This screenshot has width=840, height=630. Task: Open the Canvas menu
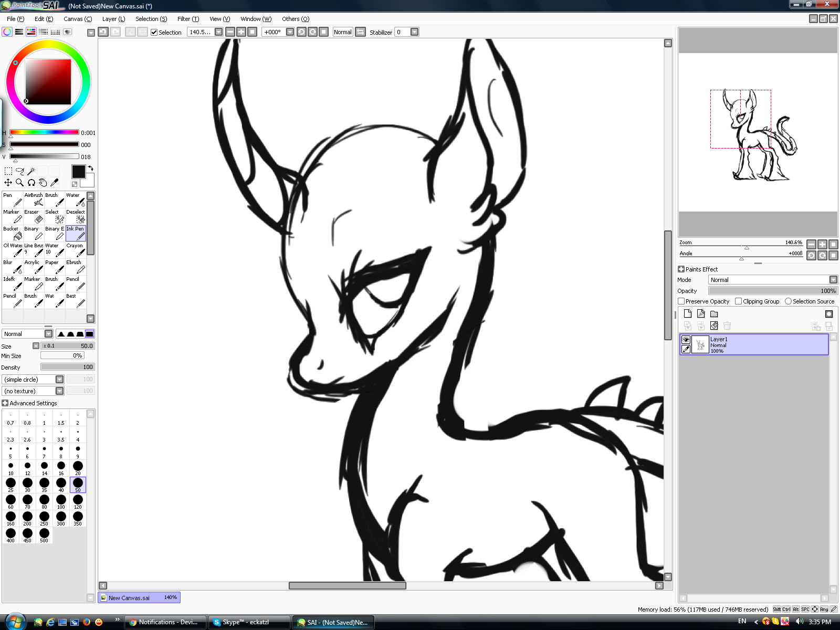click(x=78, y=19)
